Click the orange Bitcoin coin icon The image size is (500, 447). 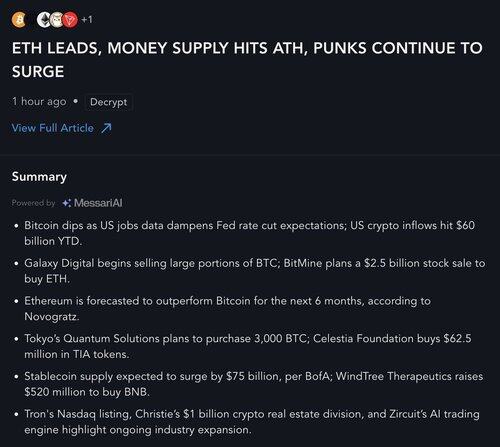click(x=19, y=20)
